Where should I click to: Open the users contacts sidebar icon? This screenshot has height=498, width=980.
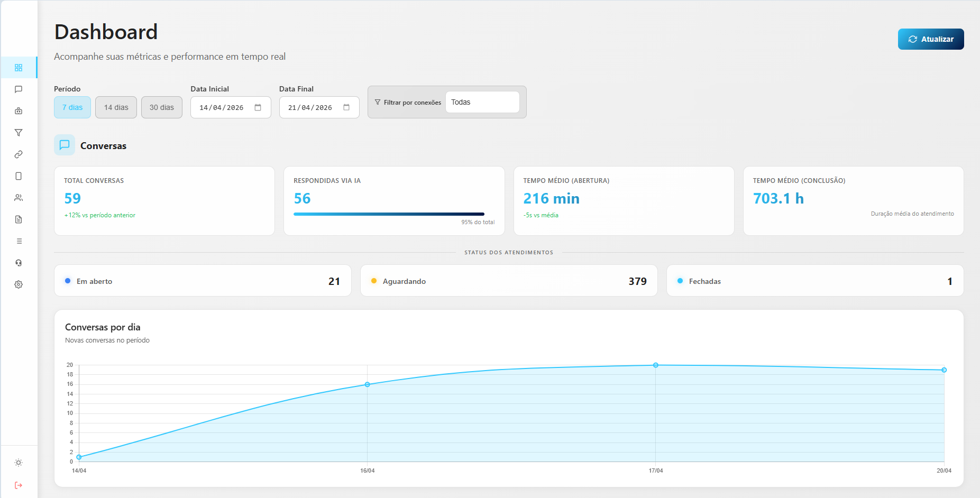pyautogui.click(x=19, y=198)
